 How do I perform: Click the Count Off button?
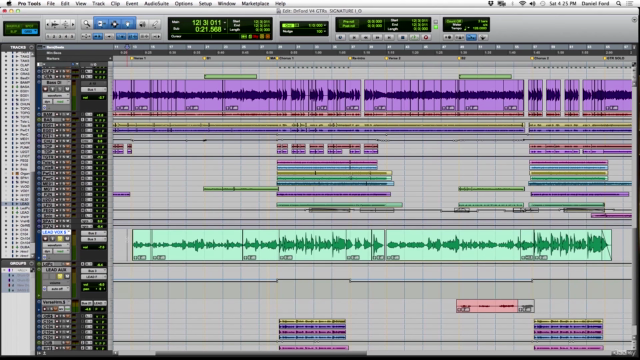click(x=454, y=21)
